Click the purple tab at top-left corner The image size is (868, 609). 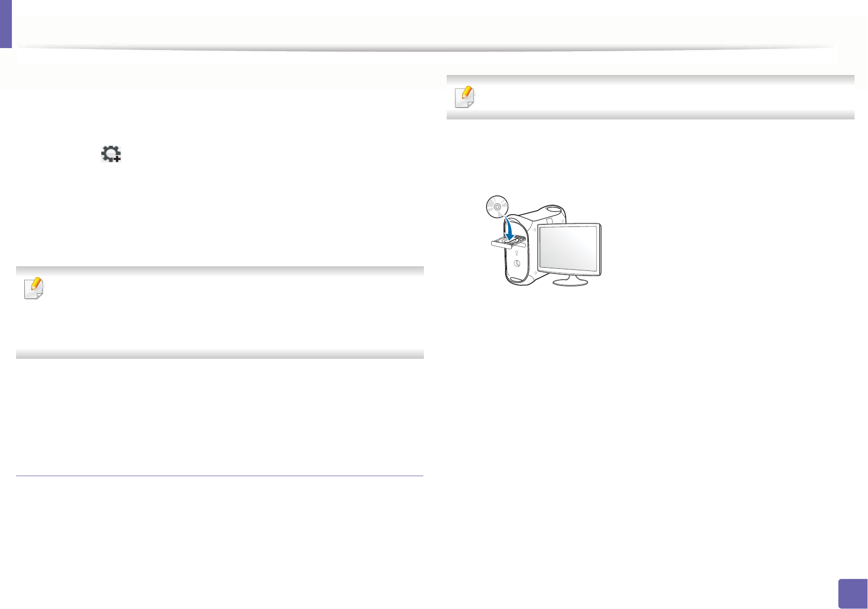6,24
